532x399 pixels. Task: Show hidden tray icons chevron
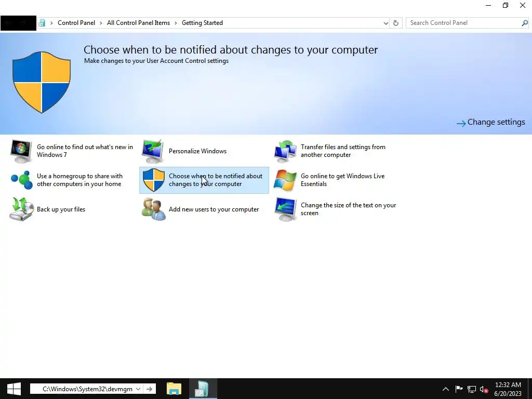[x=445, y=389]
